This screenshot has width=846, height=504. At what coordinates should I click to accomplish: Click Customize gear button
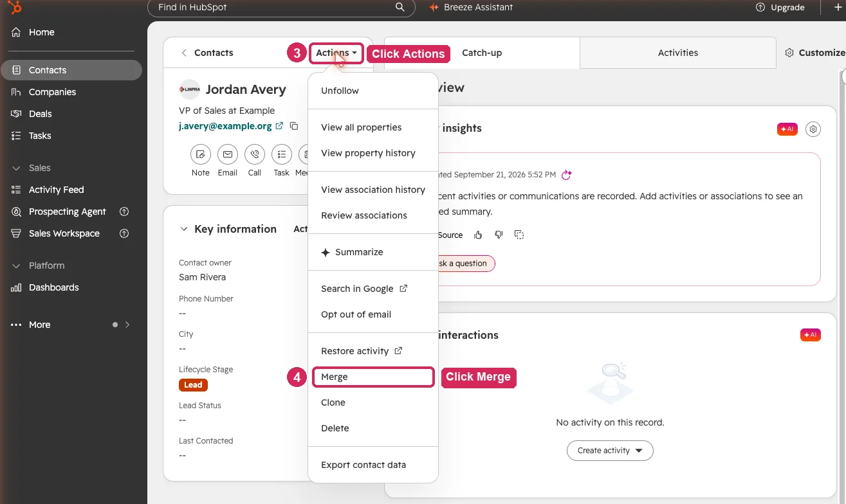(x=815, y=53)
